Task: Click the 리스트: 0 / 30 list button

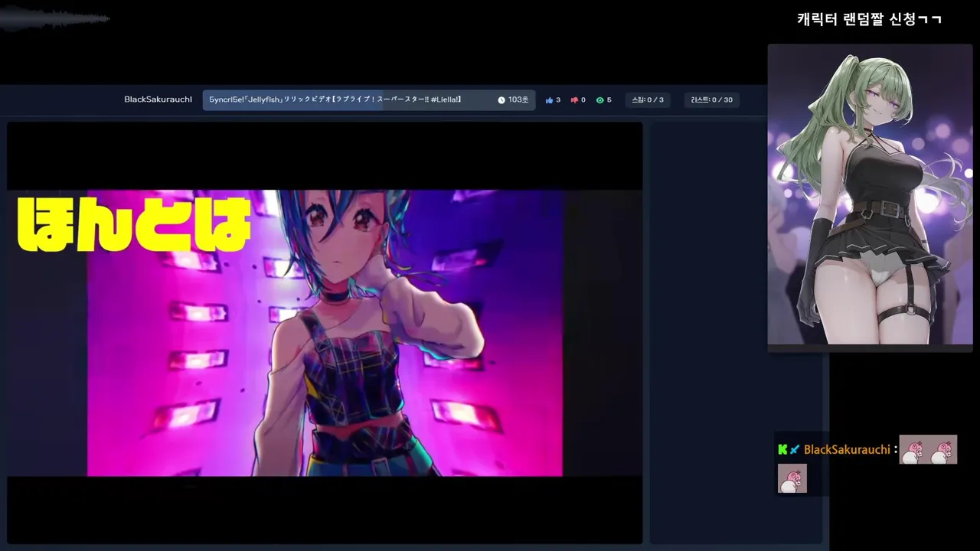Action: (712, 100)
